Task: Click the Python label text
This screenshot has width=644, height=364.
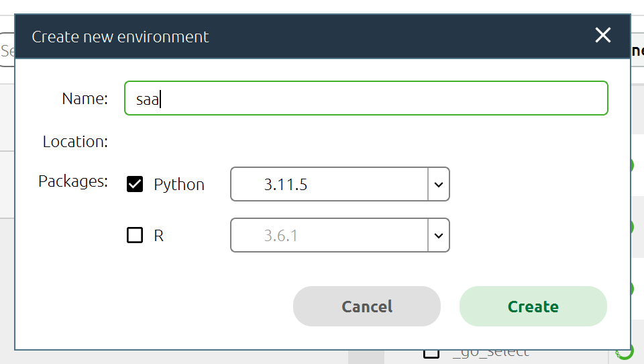Action: tap(178, 185)
